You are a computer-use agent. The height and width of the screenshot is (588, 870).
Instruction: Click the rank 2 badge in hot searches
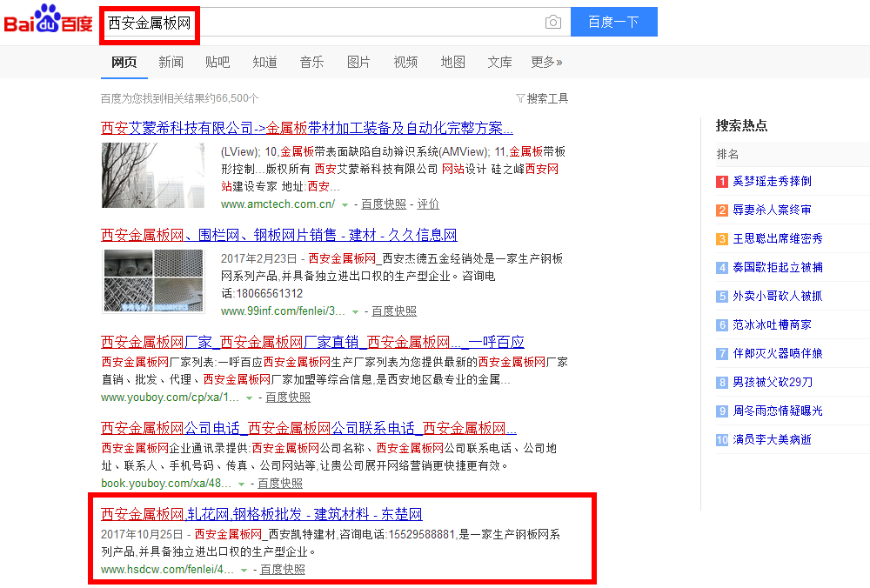click(722, 210)
